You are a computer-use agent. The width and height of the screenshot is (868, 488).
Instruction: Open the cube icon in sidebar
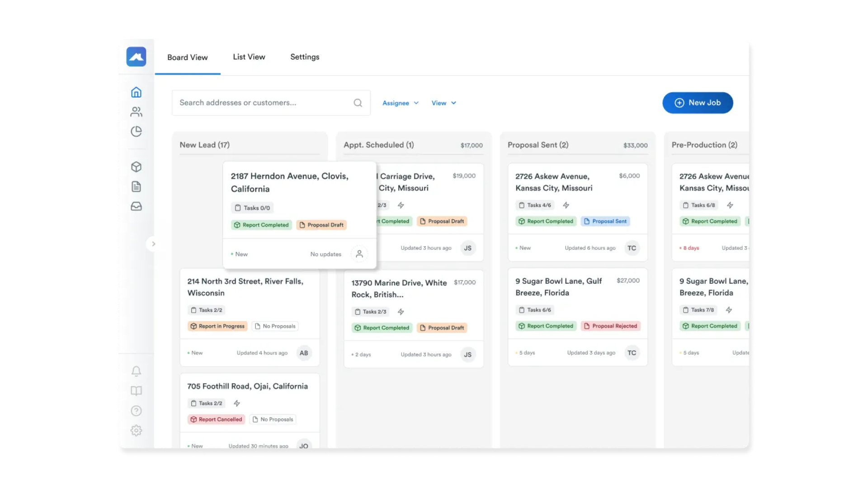pos(136,167)
